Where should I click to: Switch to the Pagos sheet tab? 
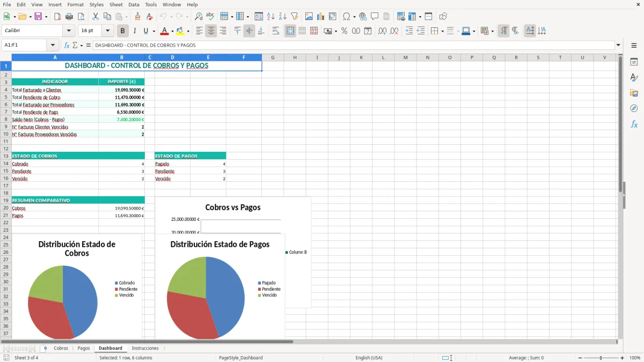click(x=84, y=348)
